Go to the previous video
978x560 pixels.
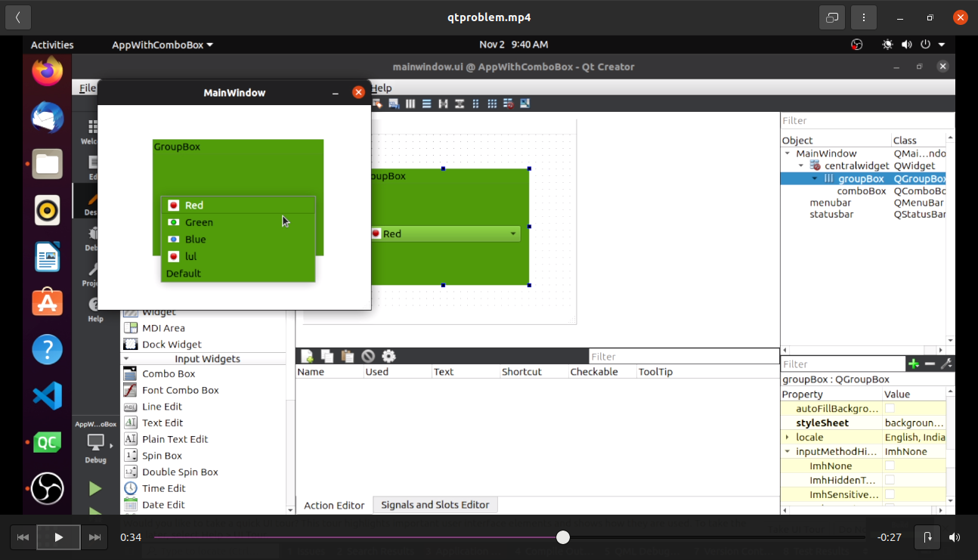tap(23, 537)
